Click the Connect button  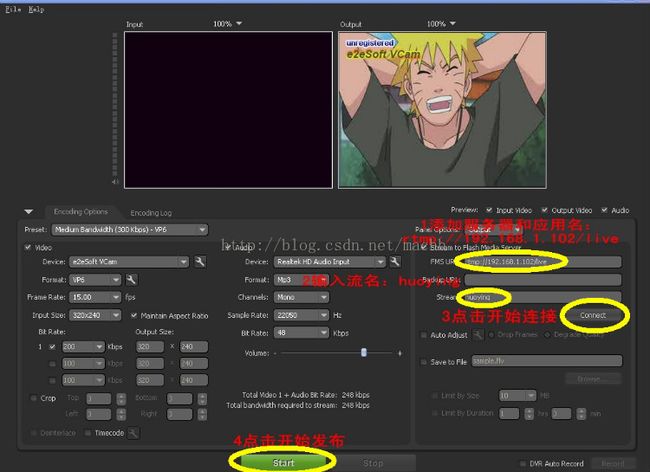[593, 315]
